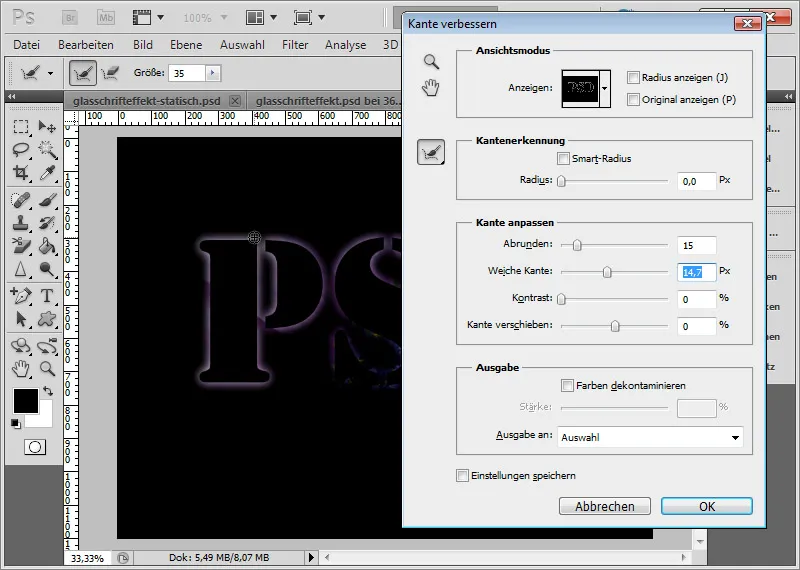
Task: Choose Refine Radius tool in options bar
Action: point(83,73)
